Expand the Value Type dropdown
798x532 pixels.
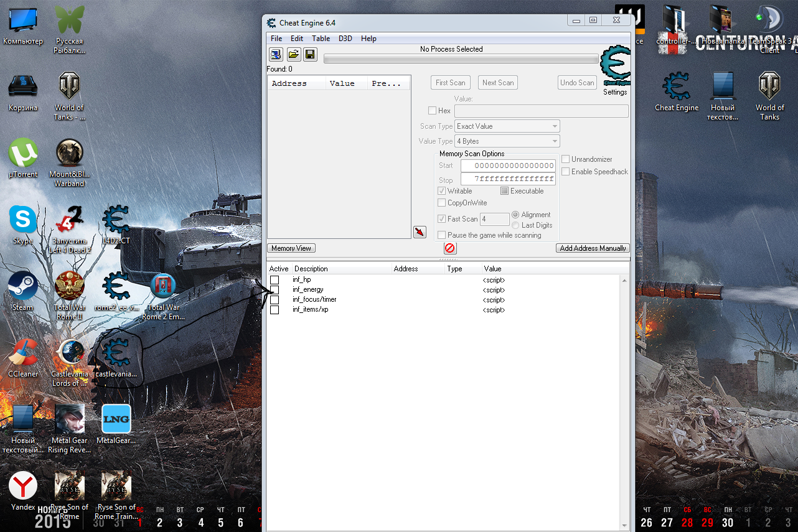(x=507, y=141)
